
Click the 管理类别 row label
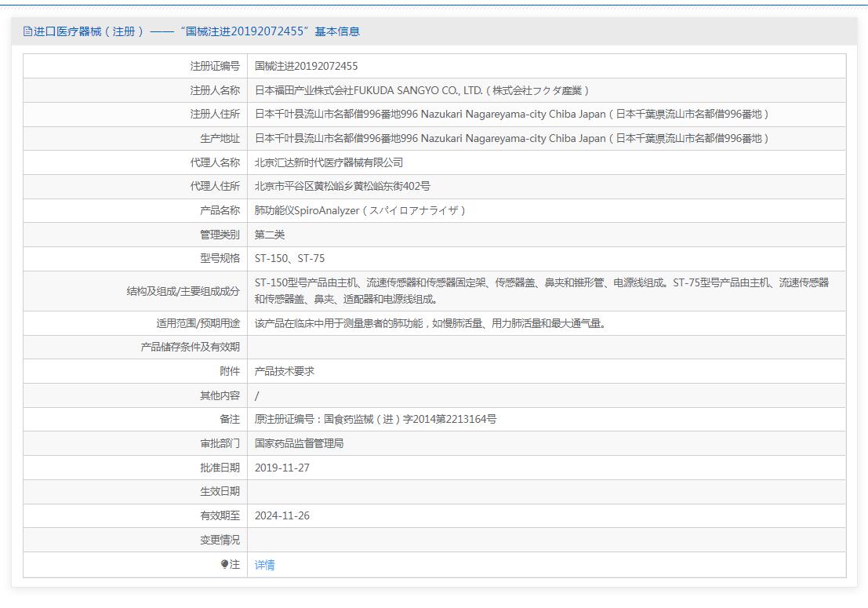pyautogui.click(x=220, y=235)
